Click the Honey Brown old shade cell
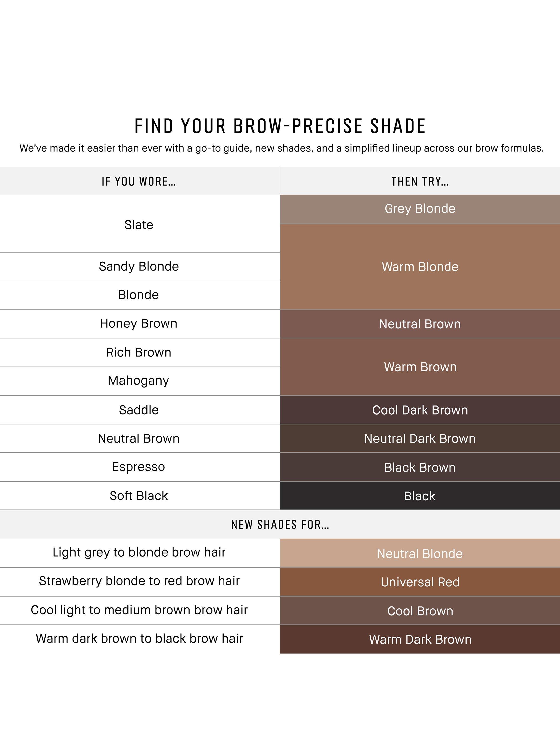560x747 pixels. tap(139, 323)
